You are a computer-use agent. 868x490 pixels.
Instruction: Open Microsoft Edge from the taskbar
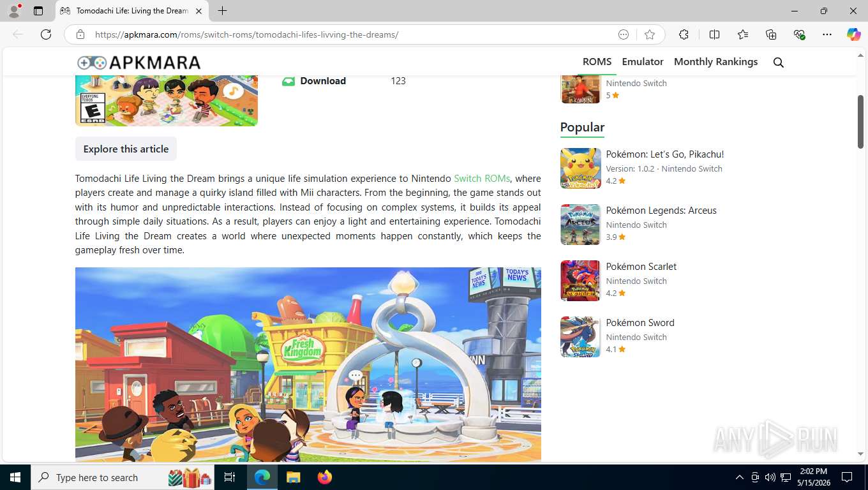coord(262,477)
